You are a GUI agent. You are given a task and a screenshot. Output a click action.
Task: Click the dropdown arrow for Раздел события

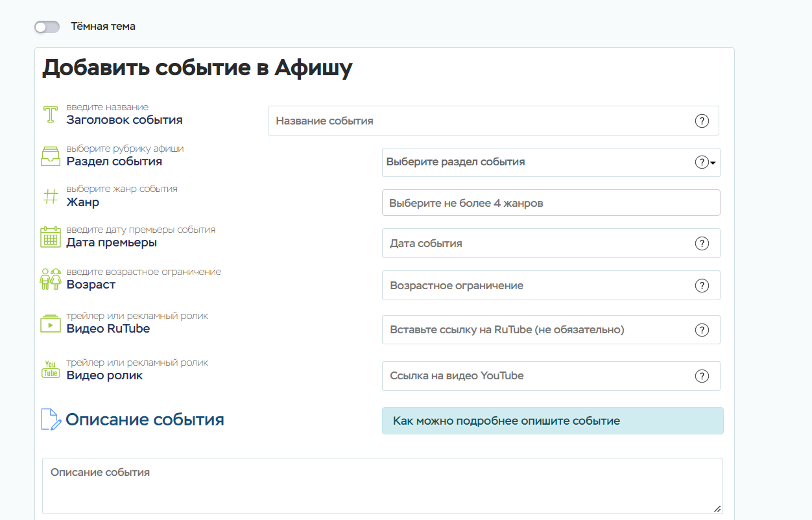713,163
